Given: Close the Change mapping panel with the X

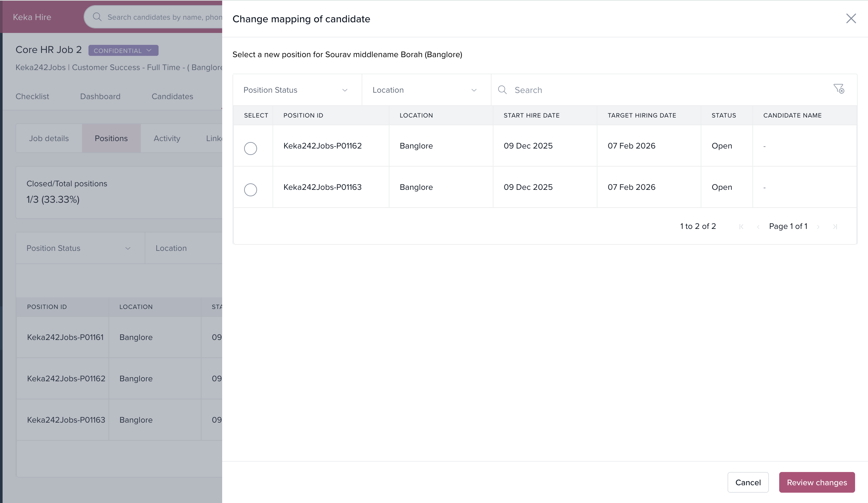Looking at the screenshot, I should (851, 19).
